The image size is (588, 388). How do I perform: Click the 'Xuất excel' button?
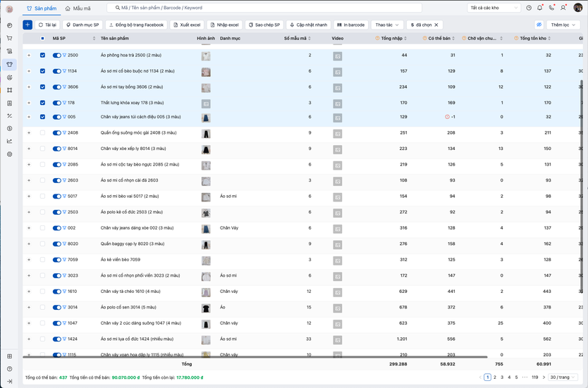[187, 25]
